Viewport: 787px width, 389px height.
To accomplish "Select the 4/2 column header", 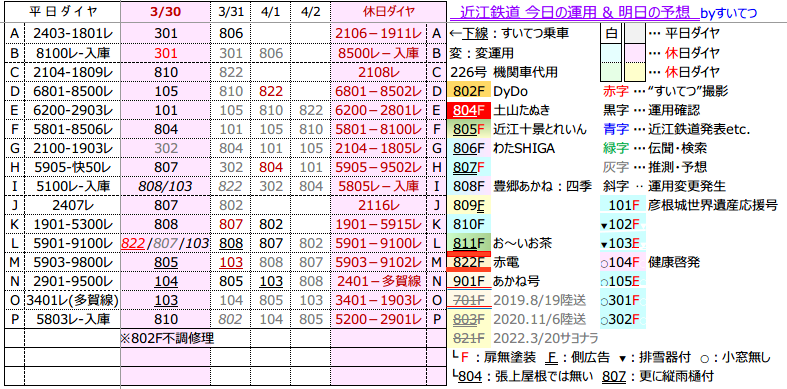I will pos(310,12).
